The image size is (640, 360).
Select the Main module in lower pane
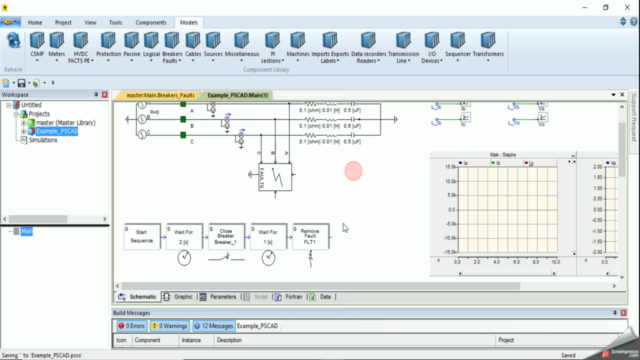click(27, 231)
